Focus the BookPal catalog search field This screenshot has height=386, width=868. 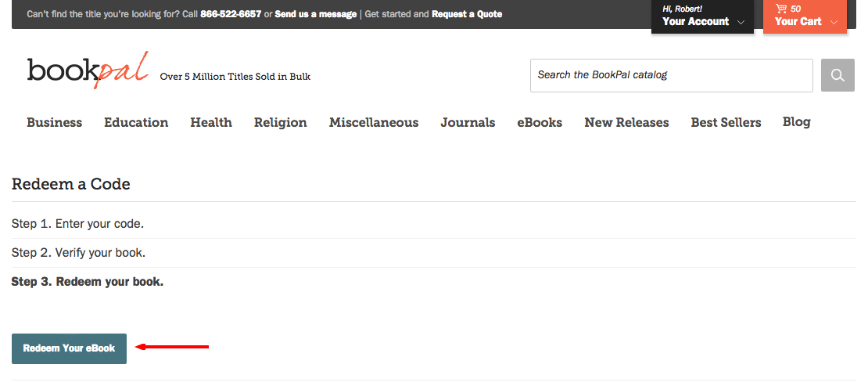(x=672, y=75)
